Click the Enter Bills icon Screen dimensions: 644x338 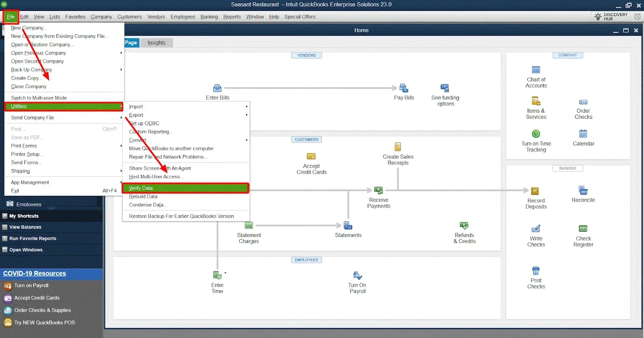tap(217, 88)
